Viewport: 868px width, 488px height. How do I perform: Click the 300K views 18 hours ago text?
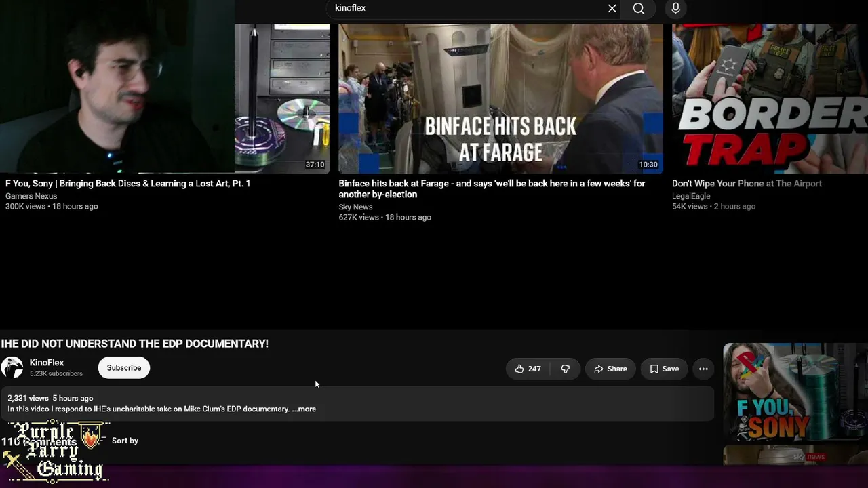point(52,206)
